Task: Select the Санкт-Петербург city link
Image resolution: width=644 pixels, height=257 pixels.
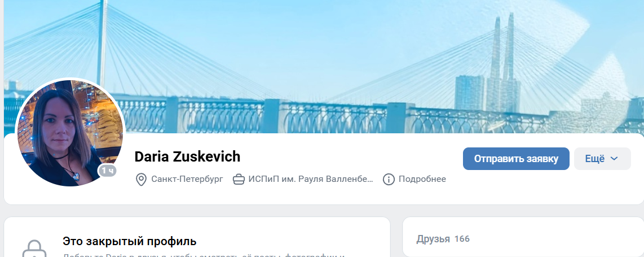Action: click(x=187, y=179)
